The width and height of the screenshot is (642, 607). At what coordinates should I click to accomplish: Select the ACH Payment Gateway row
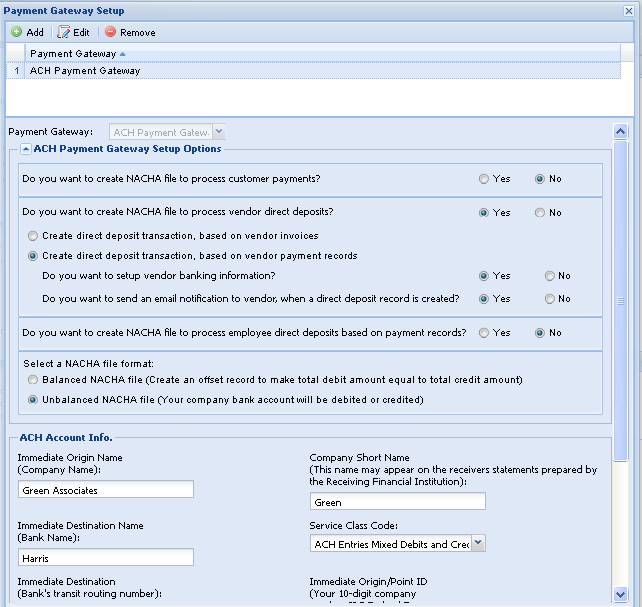point(85,71)
